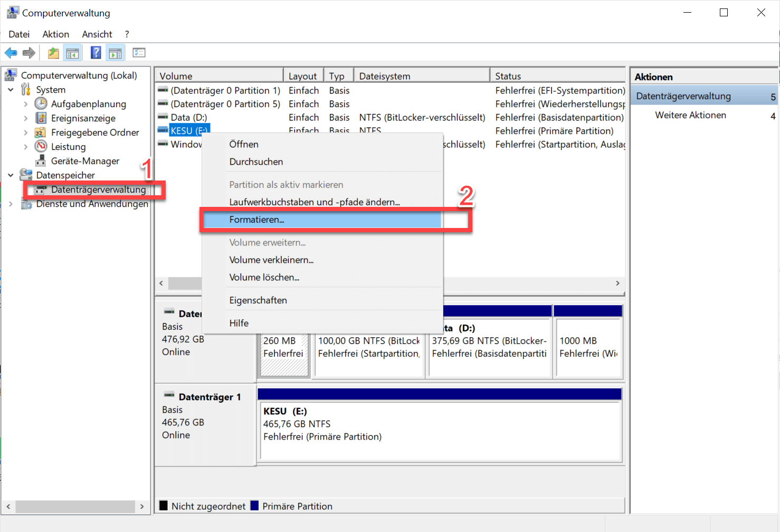Select Leistung in the tree
780x532 pixels.
tap(68, 147)
